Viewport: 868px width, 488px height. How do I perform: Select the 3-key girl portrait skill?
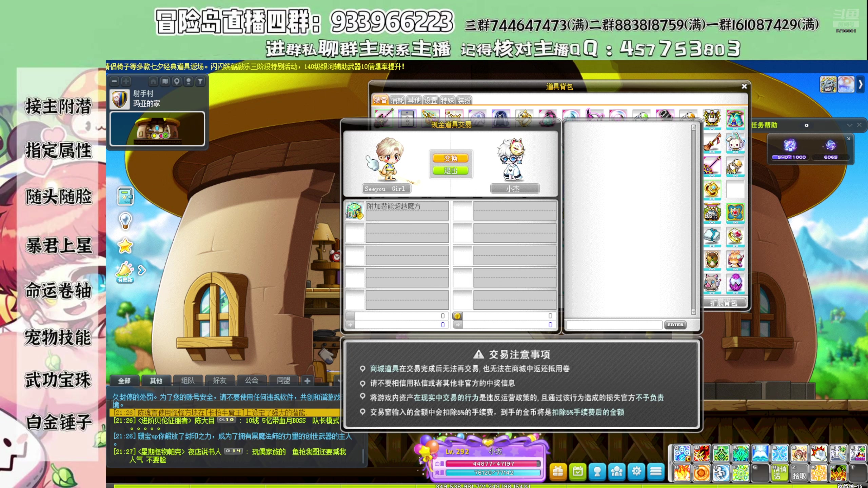click(800, 454)
